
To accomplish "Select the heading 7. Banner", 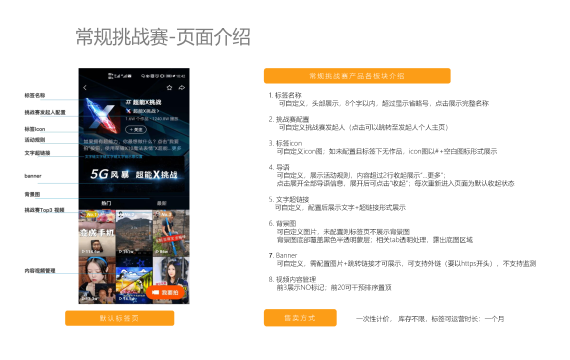I will (x=283, y=256).
